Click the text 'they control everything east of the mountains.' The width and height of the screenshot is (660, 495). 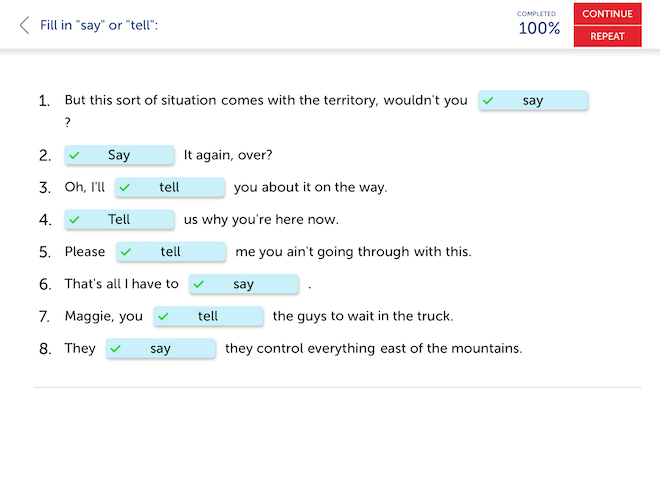pyautogui.click(x=373, y=349)
